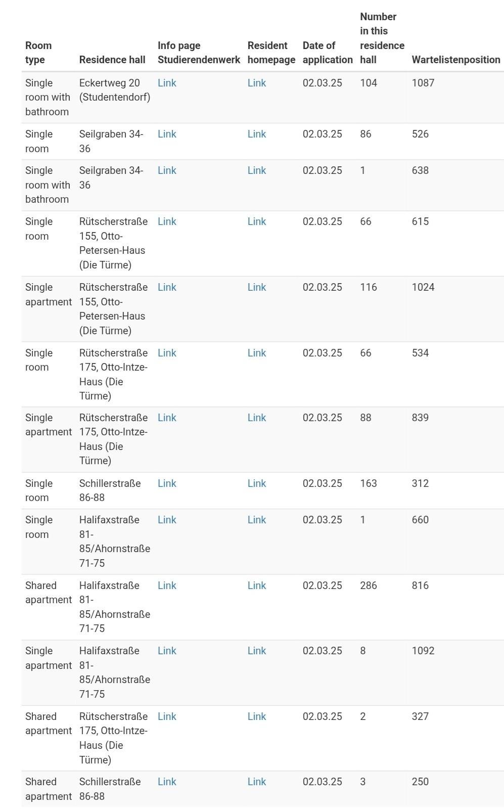Open Info link for Schillerstraße single room
The height and width of the screenshot is (812, 504).
[167, 483]
